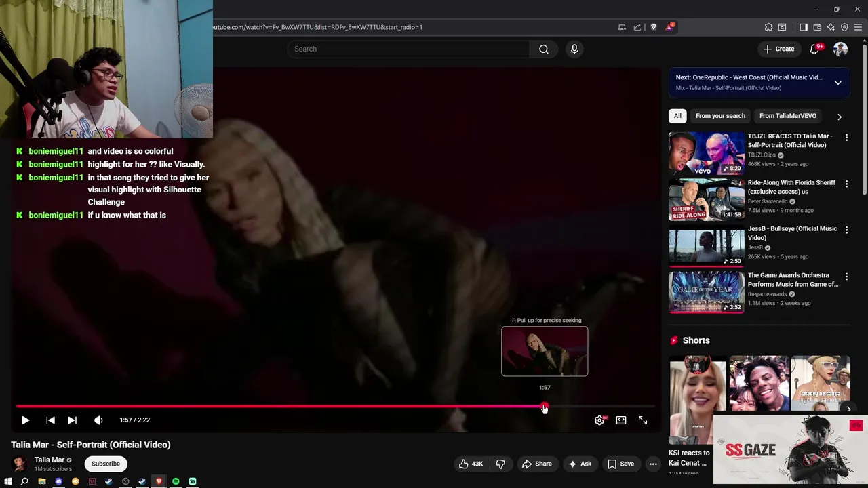This screenshot has width=868, height=488.
Task: Toggle the Brave sidebar panel icon
Action: tap(804, 27)
